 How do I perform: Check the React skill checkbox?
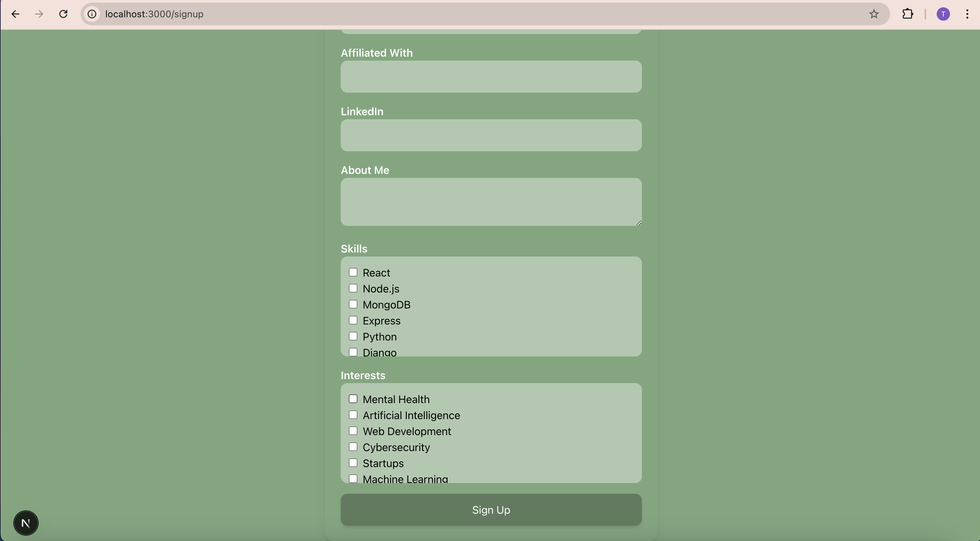click(353, 272)
